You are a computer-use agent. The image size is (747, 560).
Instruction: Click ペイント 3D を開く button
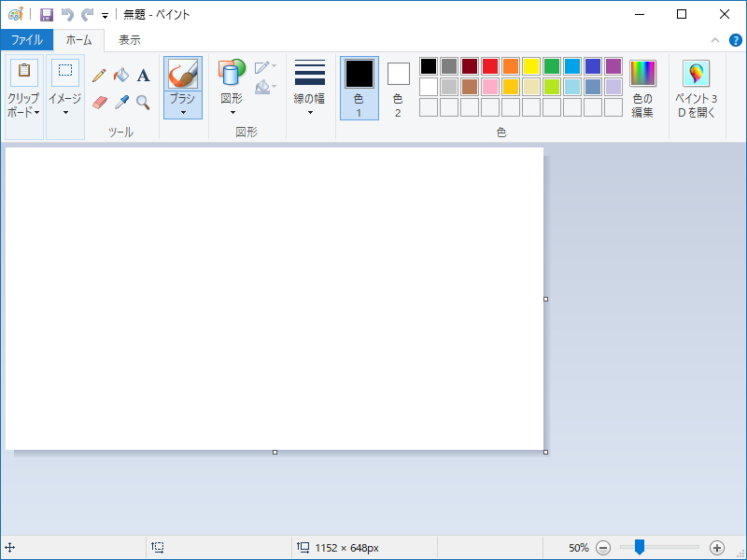[x=696, y=88]
